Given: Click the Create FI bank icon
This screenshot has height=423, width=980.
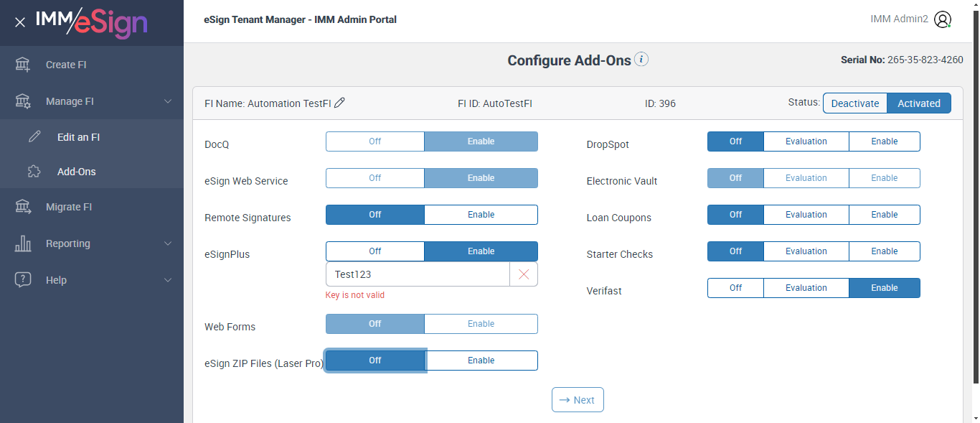Looking at the screenshot, I should [23, 65].
